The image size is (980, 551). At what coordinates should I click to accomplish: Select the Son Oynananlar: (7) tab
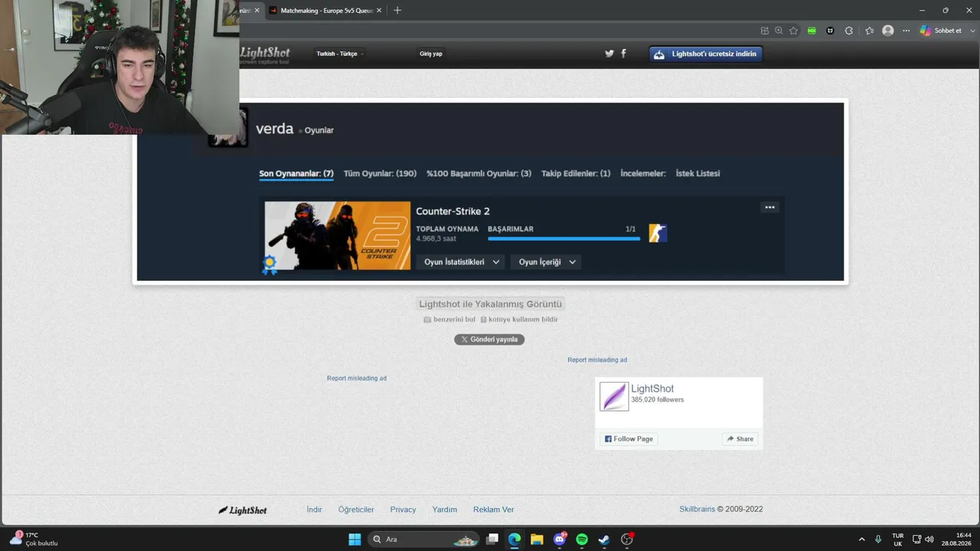click(296, 174)
